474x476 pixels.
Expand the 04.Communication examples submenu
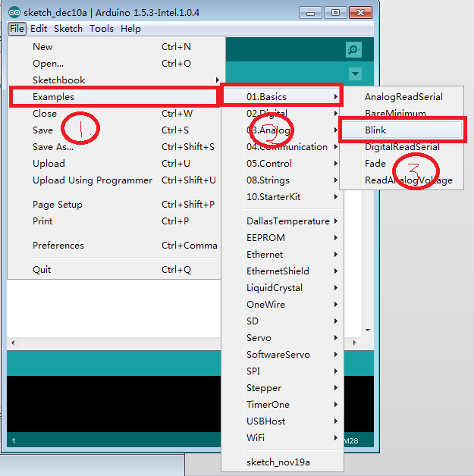tap(282, 147)
